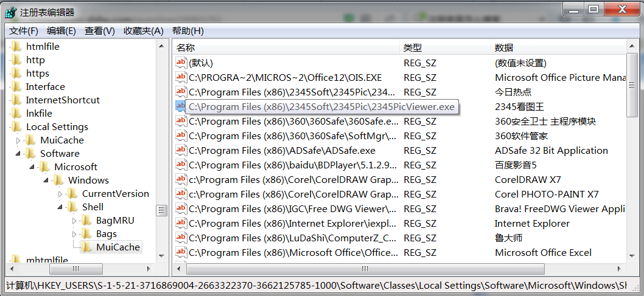Image resolution: width=644 pixels, height=296 pixels.
Task: Click the CurrentVersion folder icon
Action: pos(72,193)
